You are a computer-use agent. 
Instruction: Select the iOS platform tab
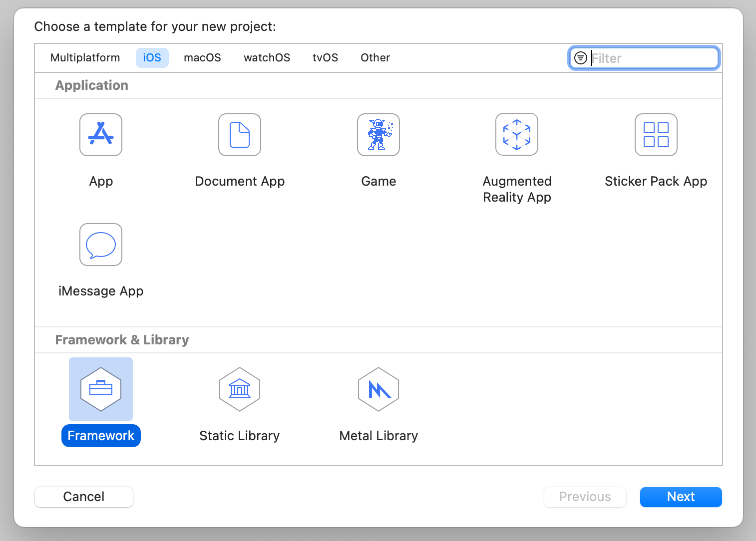coord(152,58)
